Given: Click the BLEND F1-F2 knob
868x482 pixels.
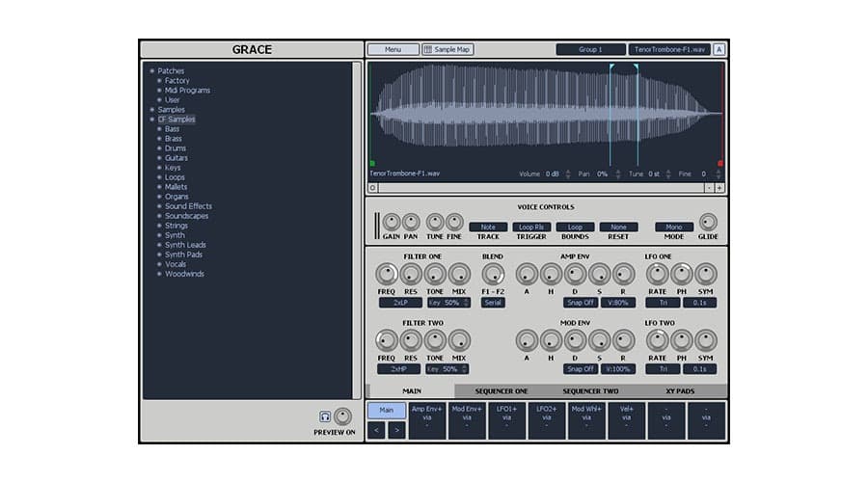Looking at the screenshot, I should click(493, 274).
